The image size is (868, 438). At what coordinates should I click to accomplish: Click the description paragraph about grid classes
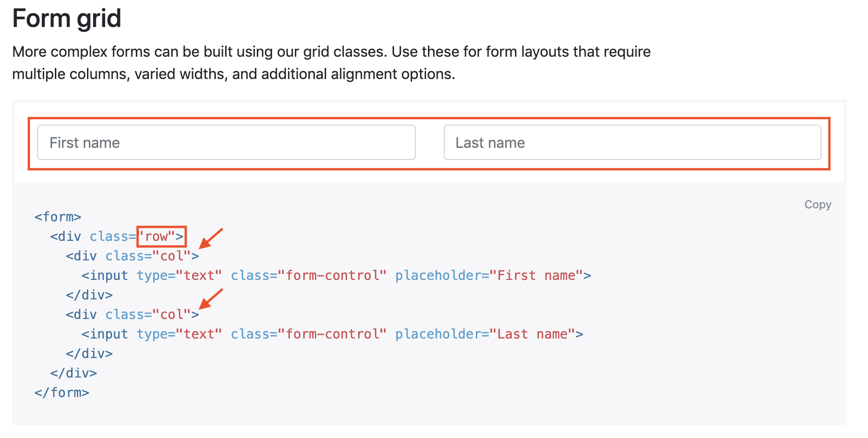pyautogui.click(x=331, y=63)
